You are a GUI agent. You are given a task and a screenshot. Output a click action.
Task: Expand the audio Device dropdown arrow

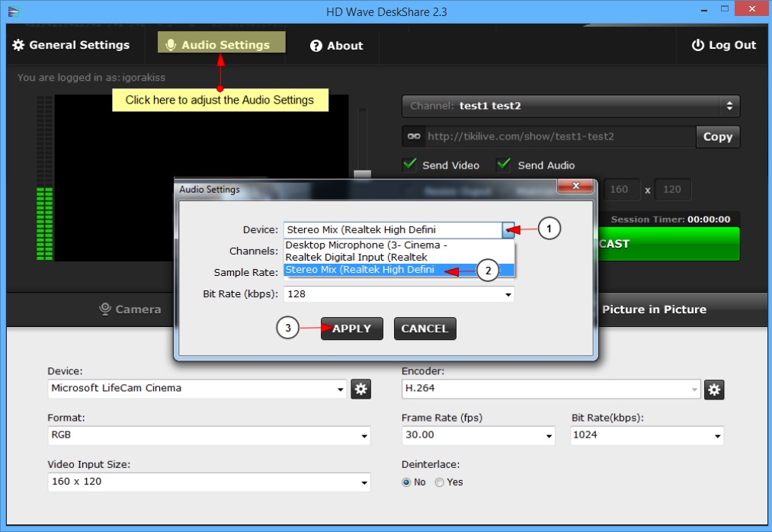coord(508,229)
